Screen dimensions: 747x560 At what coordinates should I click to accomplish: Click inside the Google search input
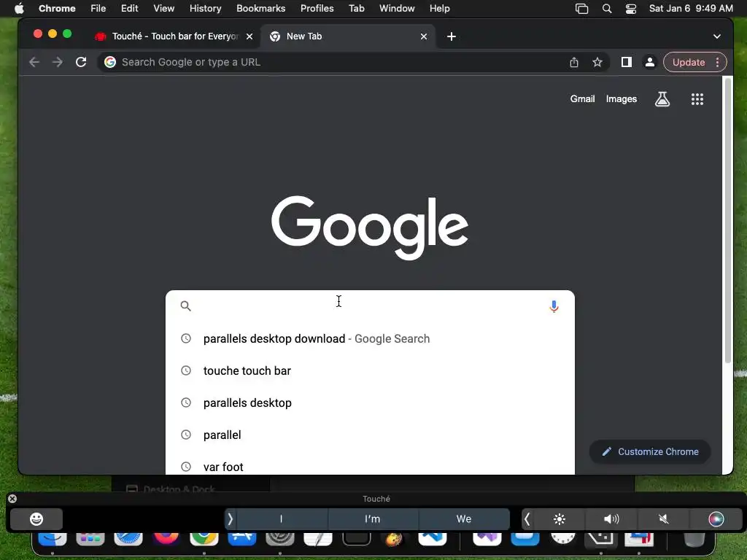pos(370,306)
